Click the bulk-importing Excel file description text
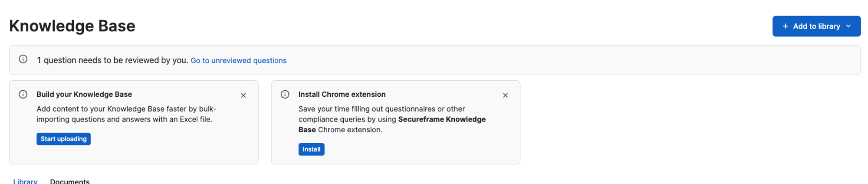 click(126, 114)
